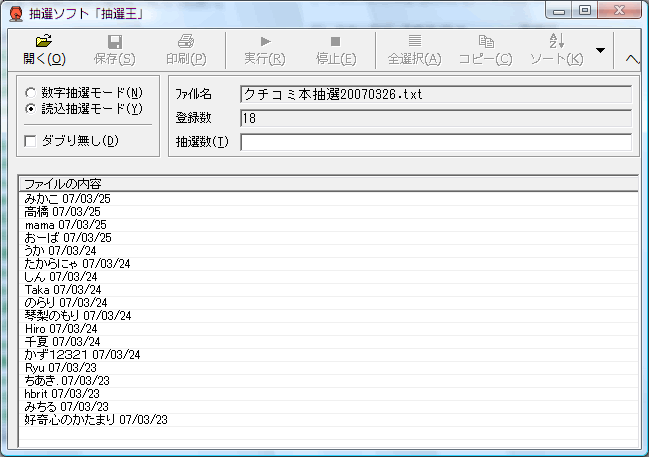Select the みかこ 07/03/25 list entry
Screen dimensions: 649x457
click(68, 199)
